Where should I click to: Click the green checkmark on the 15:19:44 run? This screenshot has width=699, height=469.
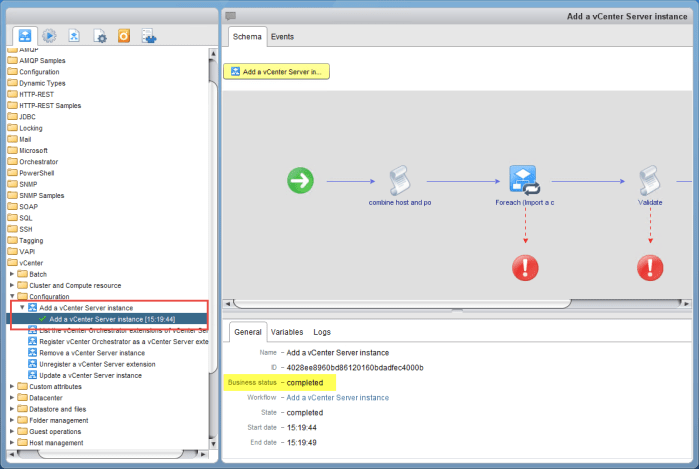pyautogui.click(x=43, y=319)
